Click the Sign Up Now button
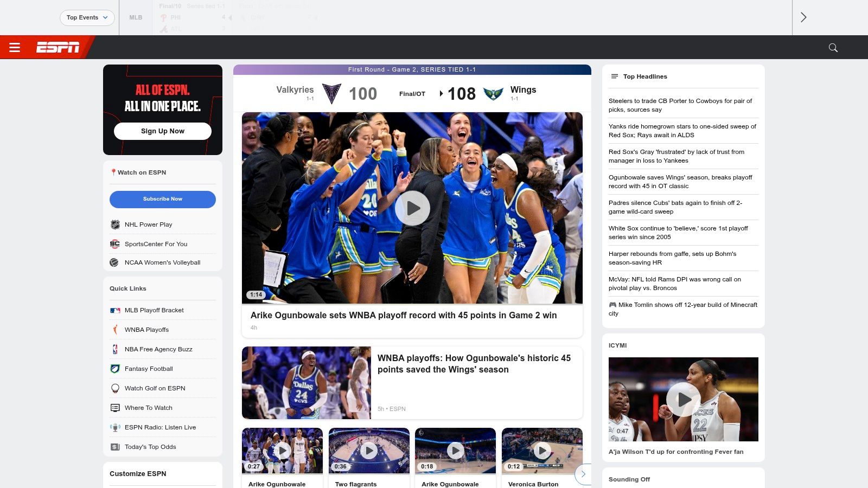The width and height of the screenshot is (868, 488). pos(163,131)
